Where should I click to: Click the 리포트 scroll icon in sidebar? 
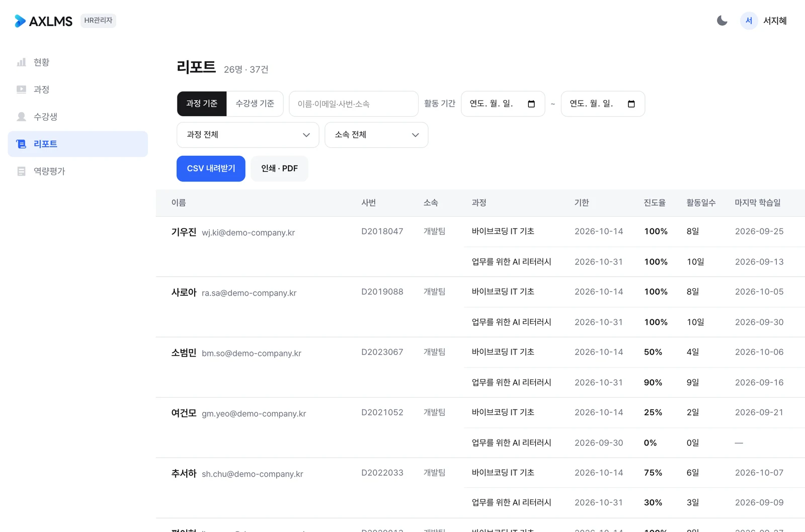[21, 144]
